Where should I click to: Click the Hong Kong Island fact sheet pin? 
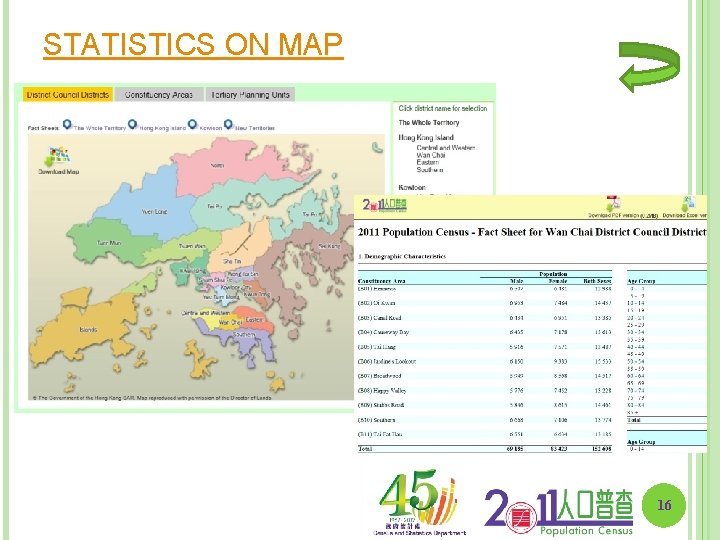(133, 124)
